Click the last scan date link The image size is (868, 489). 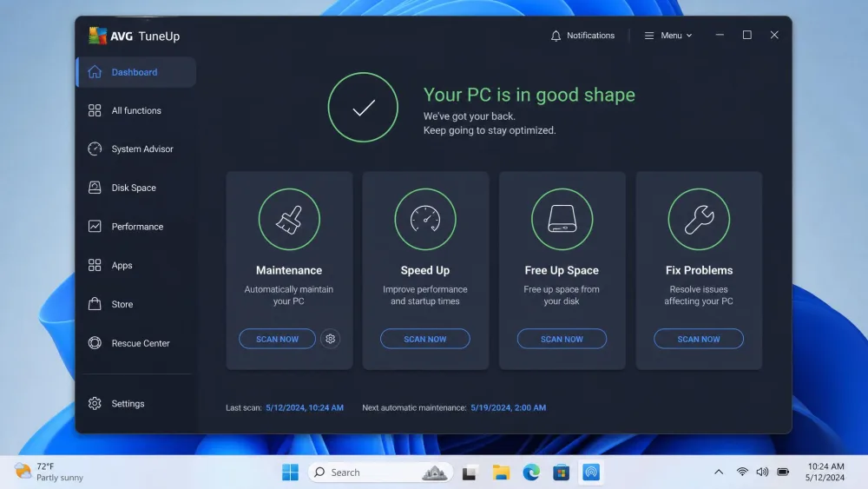click(x=305, y=407)
